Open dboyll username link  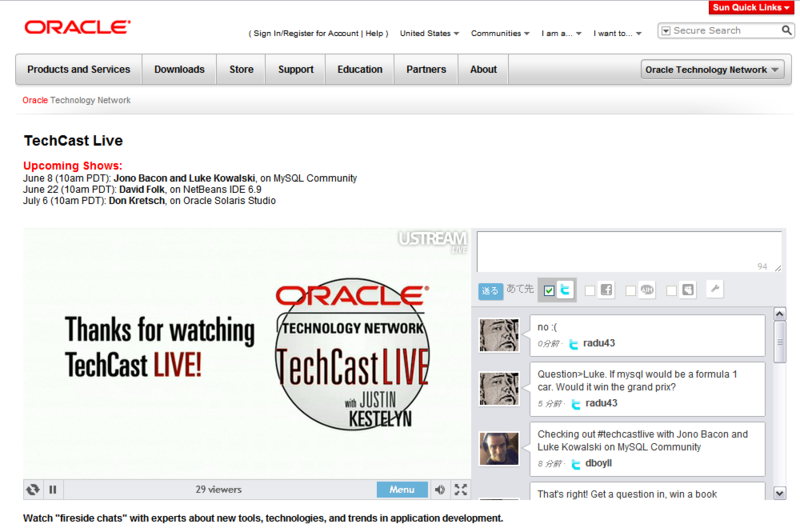coord(598,464)
